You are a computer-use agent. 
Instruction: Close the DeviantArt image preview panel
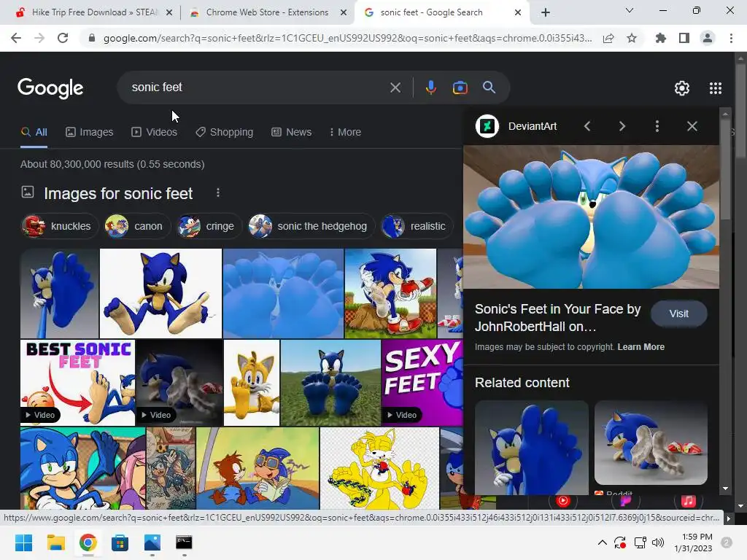click(692, 126)
